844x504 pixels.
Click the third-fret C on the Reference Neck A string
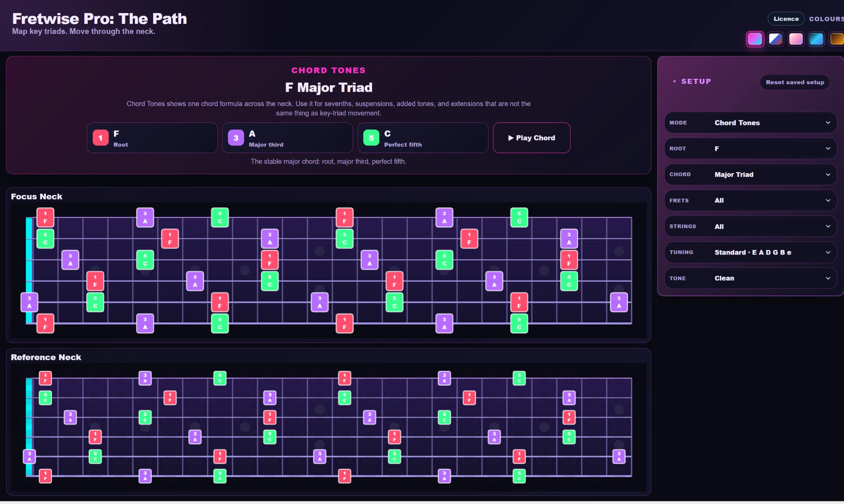[95, 456]
